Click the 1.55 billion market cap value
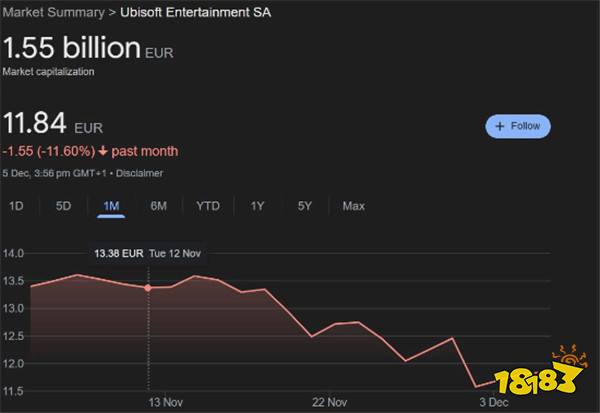600x413 pixels. (72, 47)
